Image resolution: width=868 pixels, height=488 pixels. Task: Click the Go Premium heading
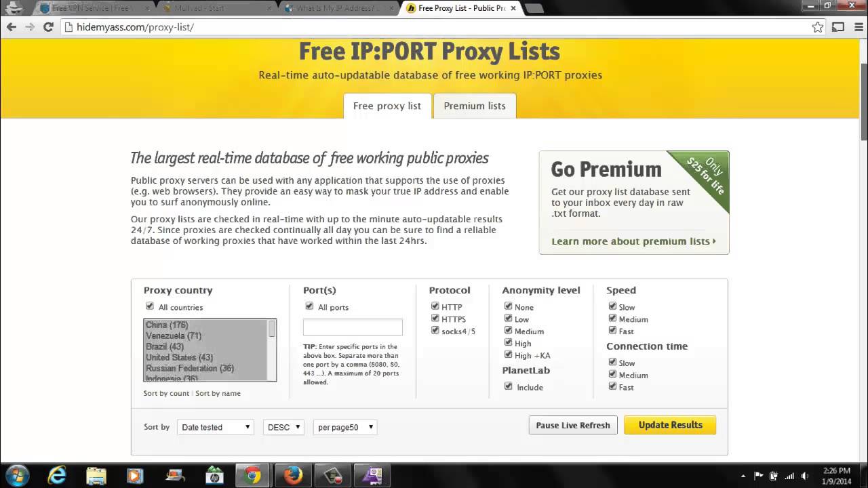[x=606, y=169]
